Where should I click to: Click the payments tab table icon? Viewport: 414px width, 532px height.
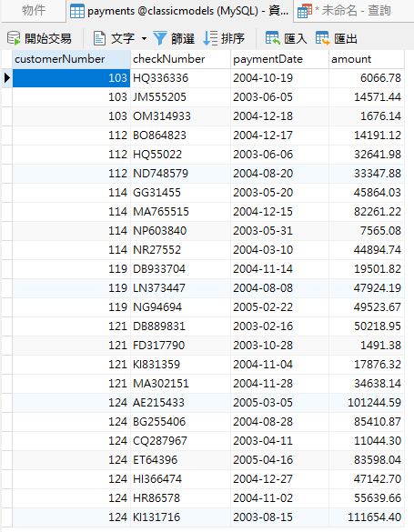pos(77,11)
